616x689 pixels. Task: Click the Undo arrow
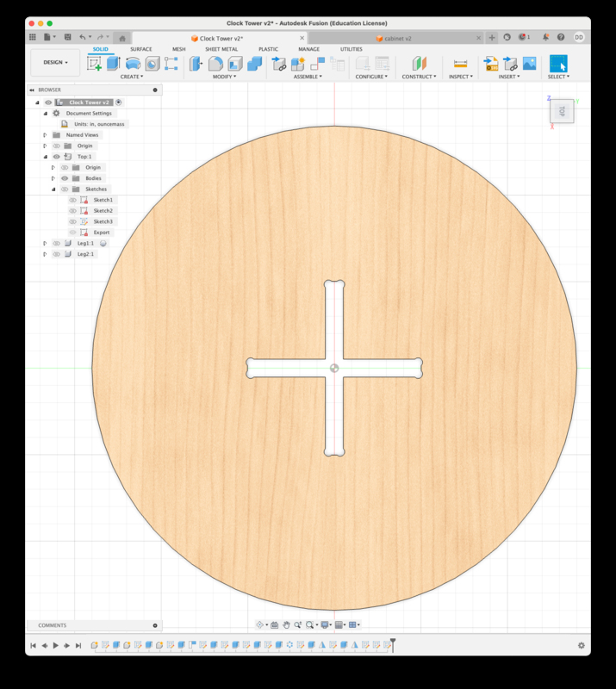82,37
